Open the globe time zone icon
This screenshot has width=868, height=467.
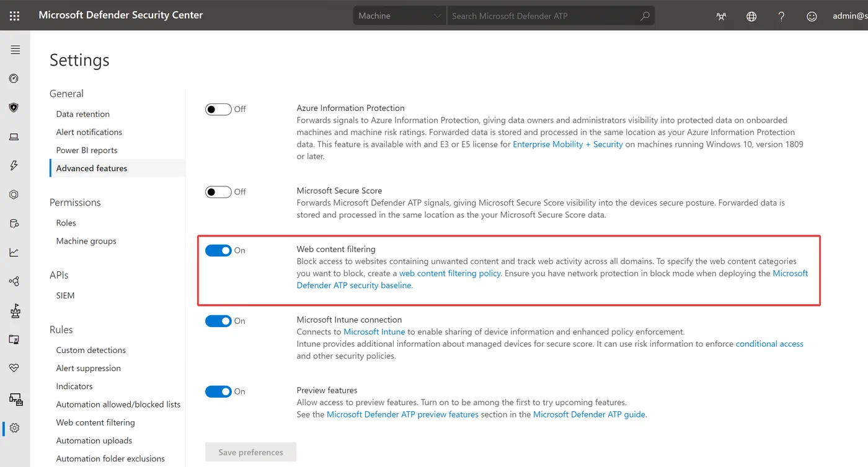point(751,16)
